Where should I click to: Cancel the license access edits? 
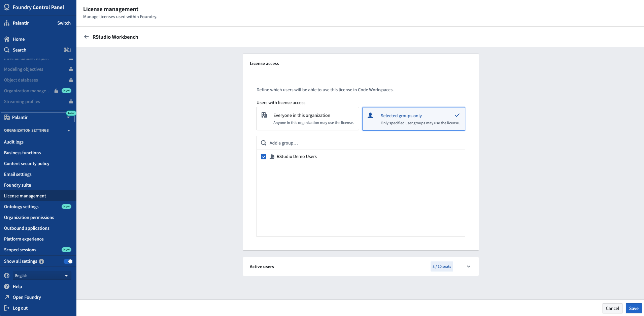point(612,308)
